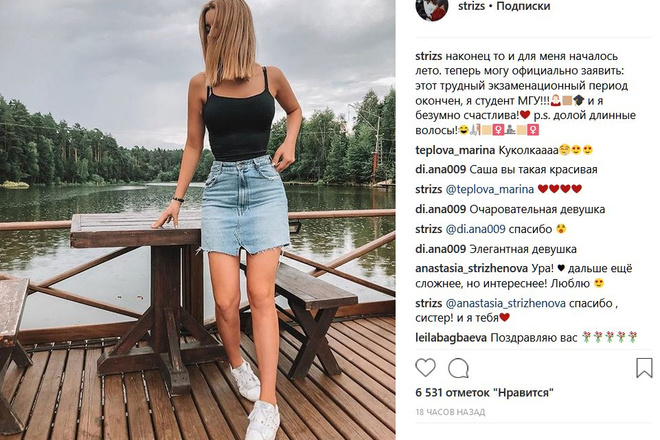Open di.ana009 on the Элегантная девушка comment

click(x=440, y=249)
